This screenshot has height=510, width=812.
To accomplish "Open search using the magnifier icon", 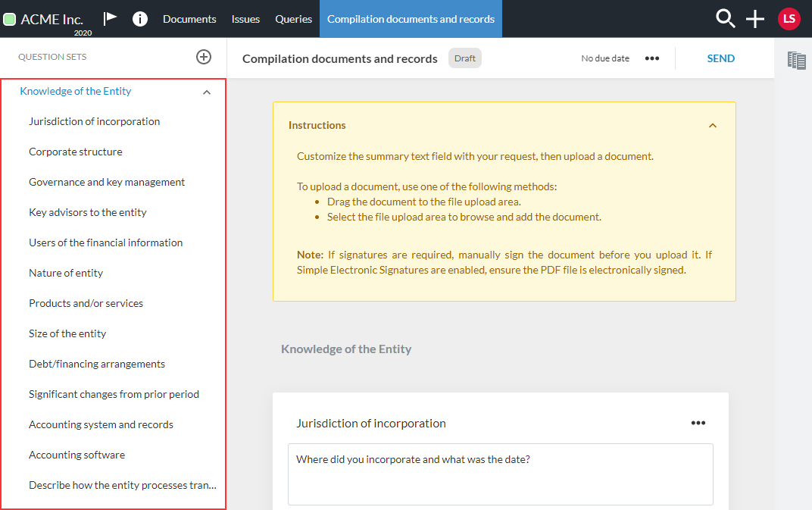I will [725, 19].
